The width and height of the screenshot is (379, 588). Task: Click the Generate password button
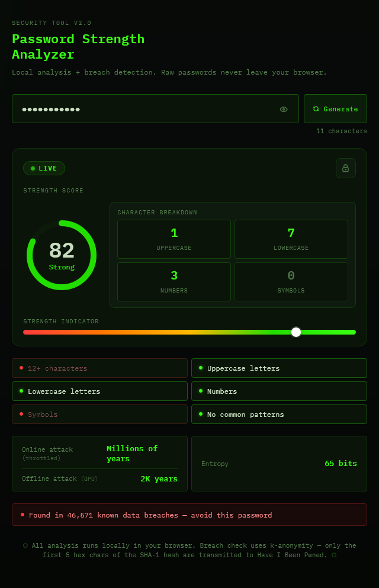[335, 109]
